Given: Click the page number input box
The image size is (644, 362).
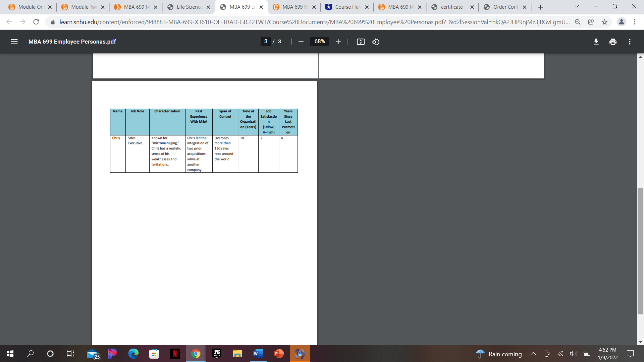Looking at the screenshot, I should pyautogui.click(x=265, y=42).
